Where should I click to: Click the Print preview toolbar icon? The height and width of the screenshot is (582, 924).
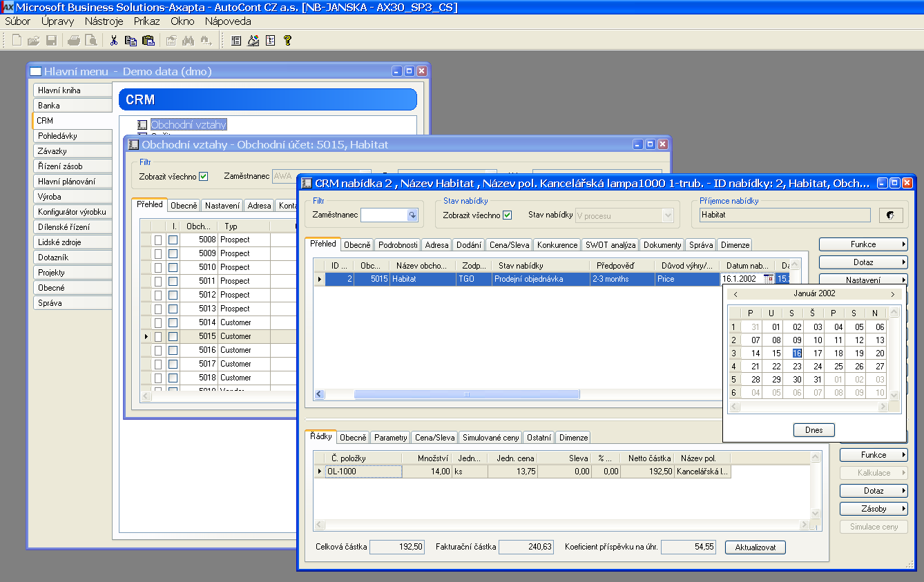click(x=90, y=41)
